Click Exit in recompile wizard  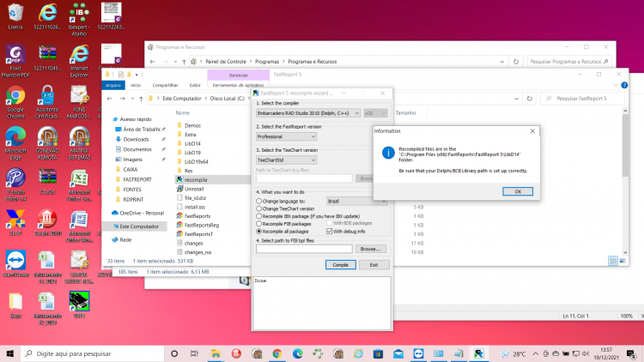click(x=374, y=265)
